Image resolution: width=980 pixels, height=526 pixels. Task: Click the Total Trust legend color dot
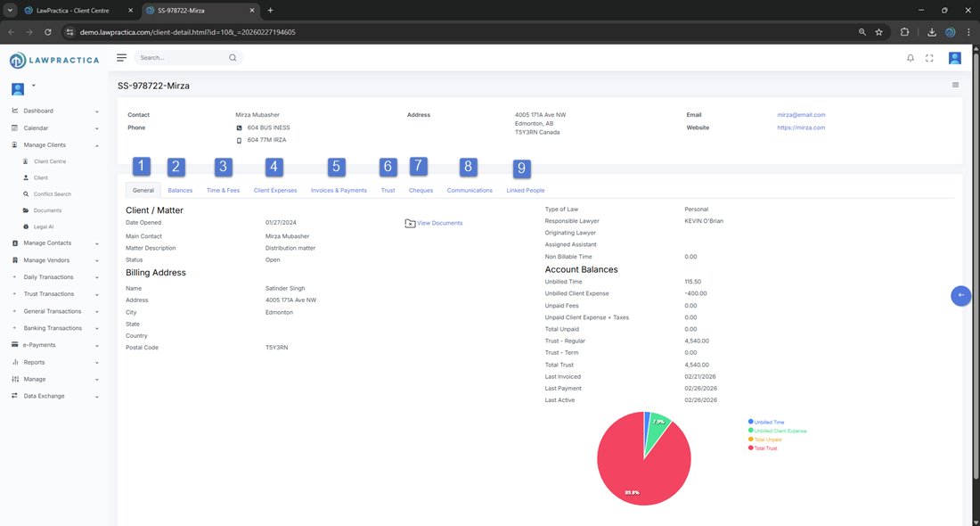tap(751, 448)
